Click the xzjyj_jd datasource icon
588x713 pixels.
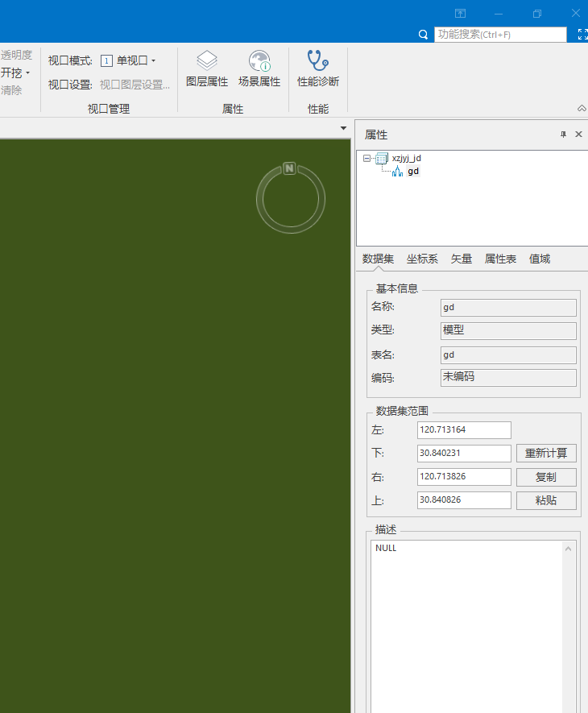click(x=381, y=158)
